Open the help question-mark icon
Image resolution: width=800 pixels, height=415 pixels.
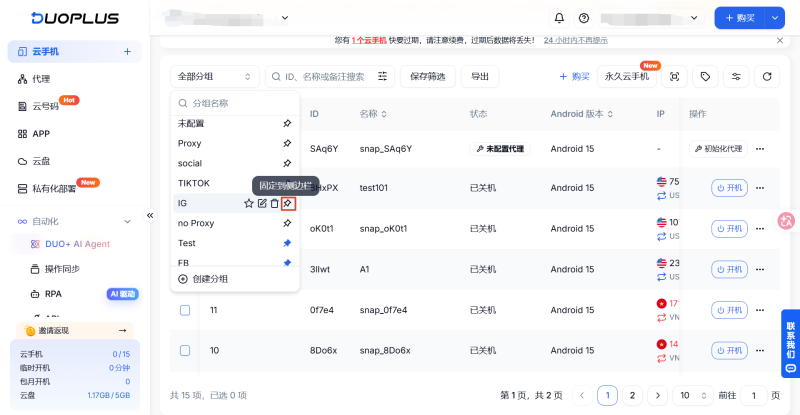(x=584, y=18)
